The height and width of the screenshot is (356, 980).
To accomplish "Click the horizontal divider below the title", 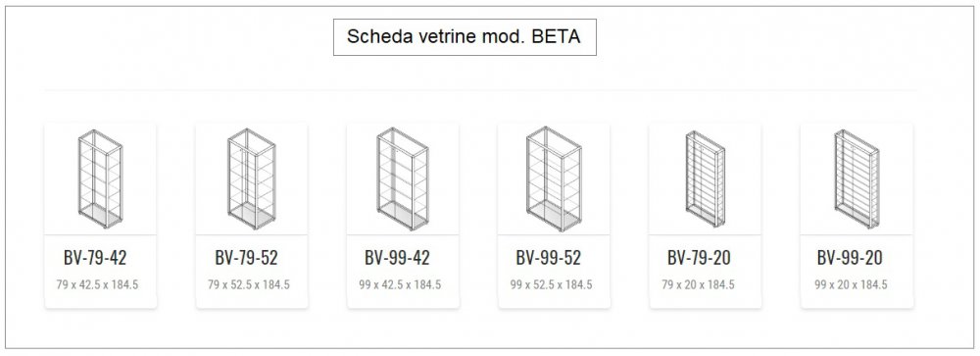I will coord(480,90).
